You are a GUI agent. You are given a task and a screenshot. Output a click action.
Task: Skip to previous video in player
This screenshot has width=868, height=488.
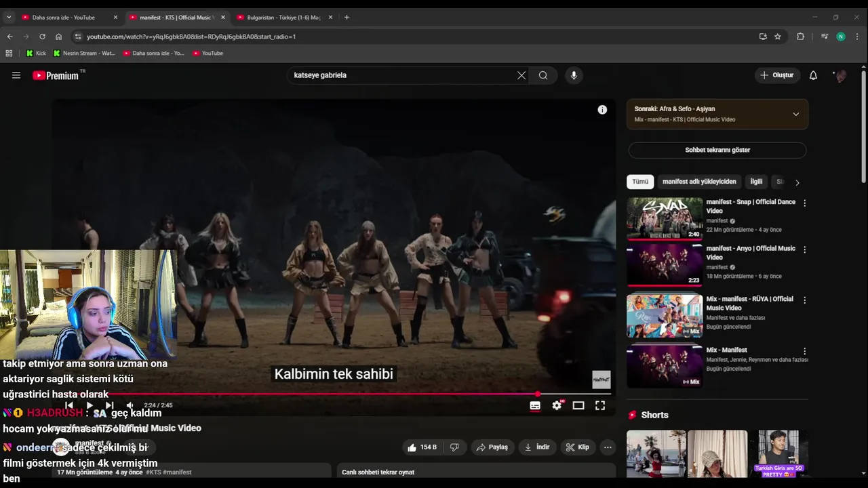pyautogui.click(x=68, y=405)
